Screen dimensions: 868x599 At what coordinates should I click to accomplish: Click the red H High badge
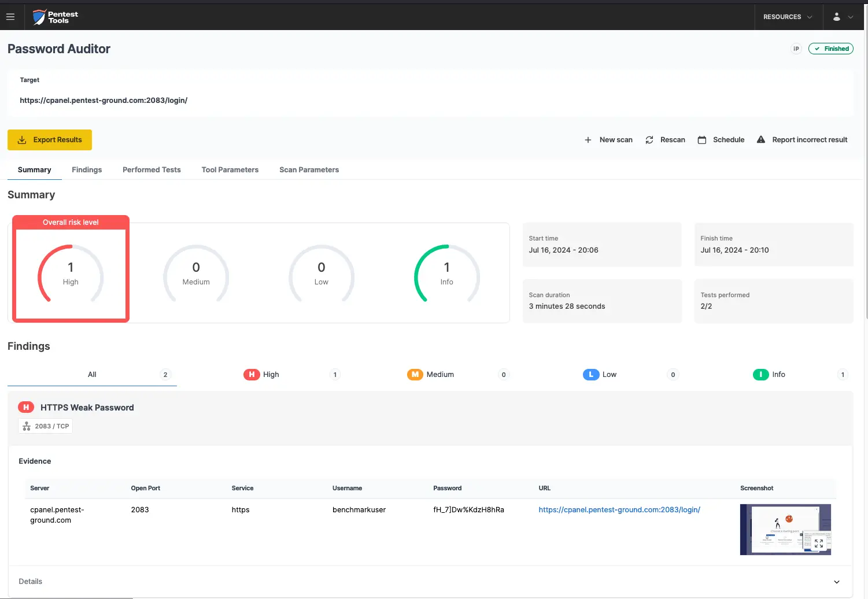click(x=252, y=375)
